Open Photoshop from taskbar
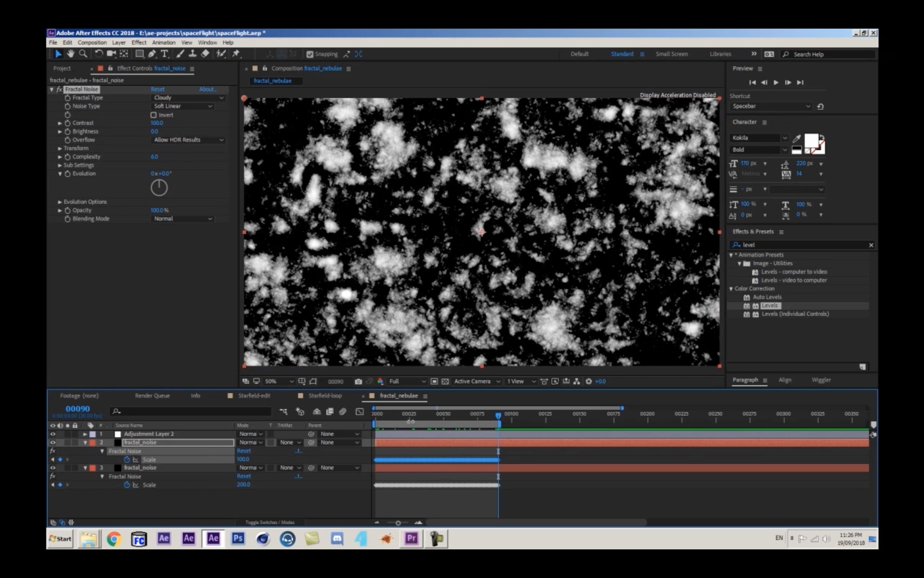924x578 pixels. click(238, 538)
